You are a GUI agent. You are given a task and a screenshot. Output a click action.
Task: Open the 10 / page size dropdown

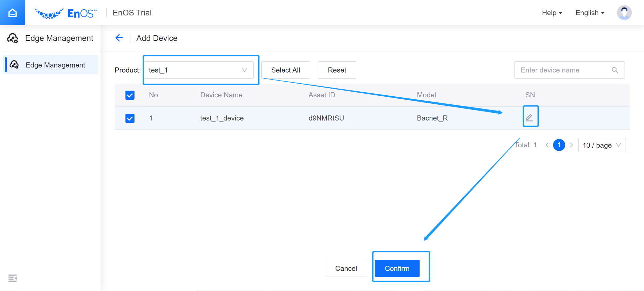pyautogui.click(x=602, y=145)
